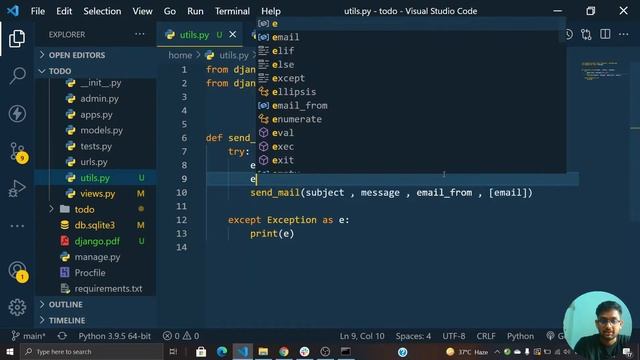Split the editor right
The image size is (640, 360).
(x=605, y=34)
